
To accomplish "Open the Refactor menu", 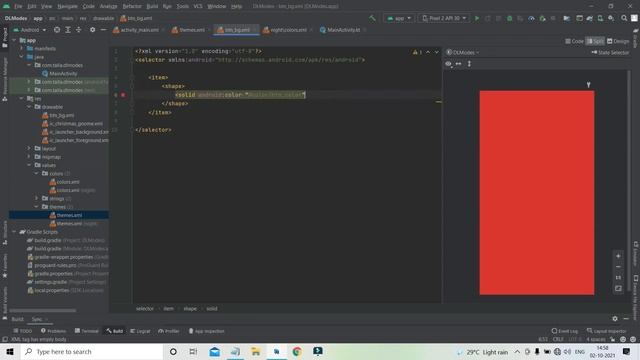I will tap(132, 6).
